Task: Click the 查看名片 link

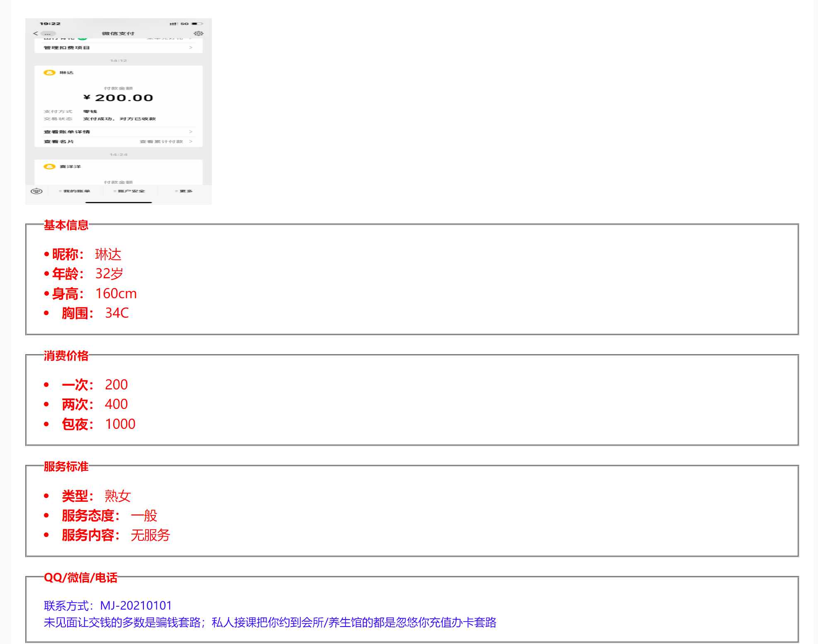Action: (59, 141)
